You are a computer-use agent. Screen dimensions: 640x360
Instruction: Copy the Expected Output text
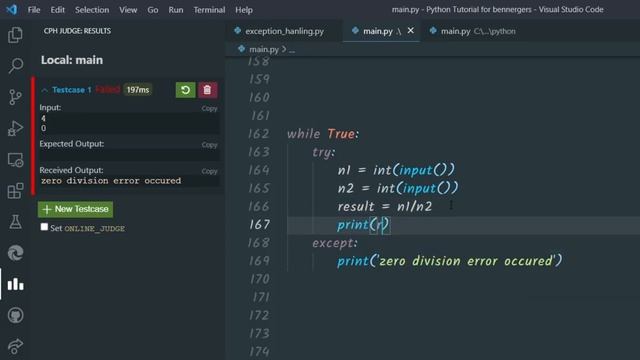tap(209, 145)
